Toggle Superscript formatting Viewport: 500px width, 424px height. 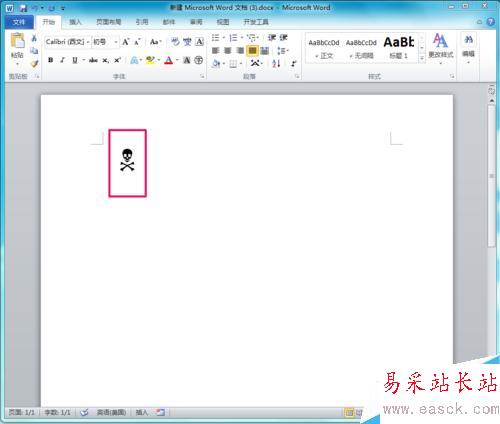click(x=117, y=60)
